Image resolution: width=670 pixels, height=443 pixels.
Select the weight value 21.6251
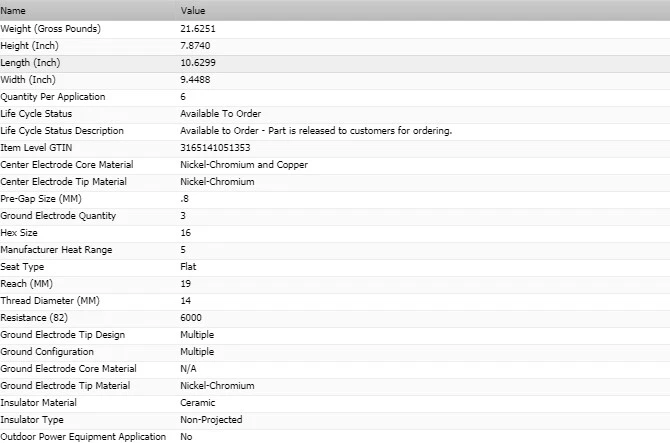tap(198, 29)
